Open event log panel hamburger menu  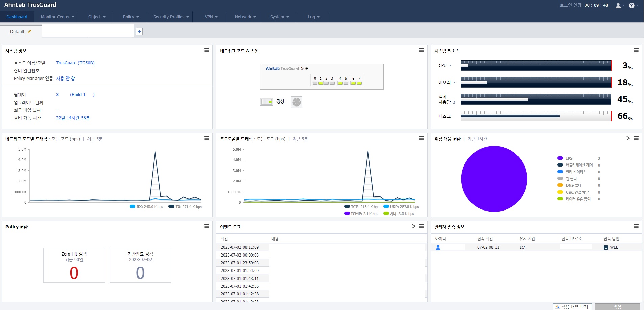click(x=421, y=226)
